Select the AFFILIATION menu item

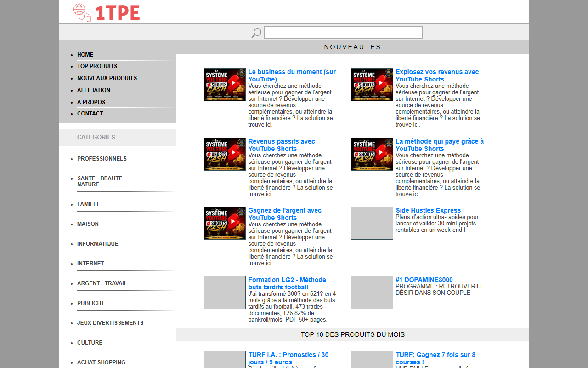click(x=94, y=90)
